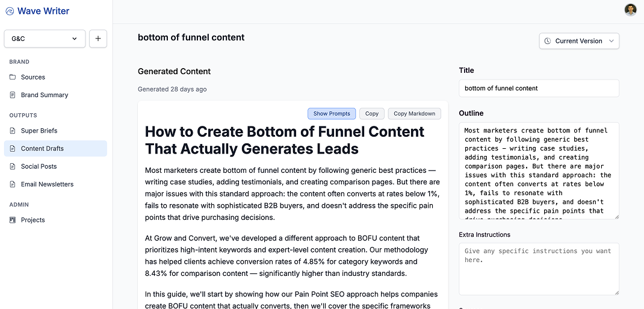The image size is (644, 309).
Task: Expand the Current Version dropdown
Action: 579,41
